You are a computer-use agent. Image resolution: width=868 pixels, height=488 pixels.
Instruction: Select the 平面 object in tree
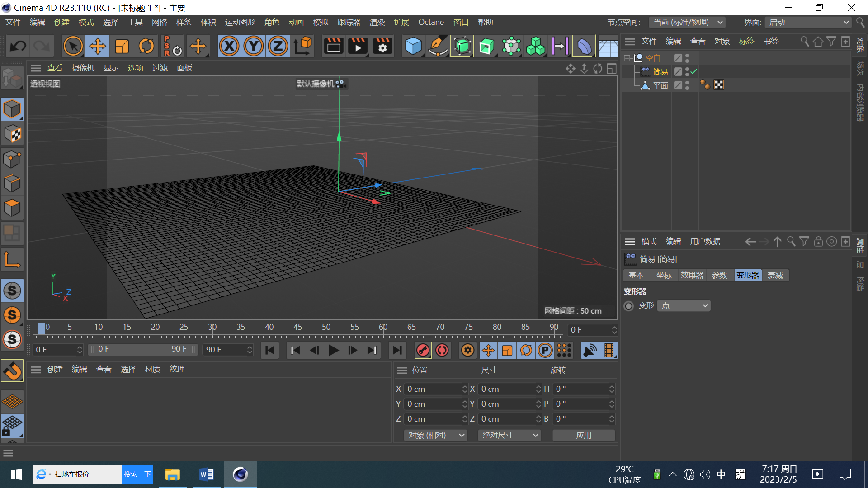(x=660, y=85)
